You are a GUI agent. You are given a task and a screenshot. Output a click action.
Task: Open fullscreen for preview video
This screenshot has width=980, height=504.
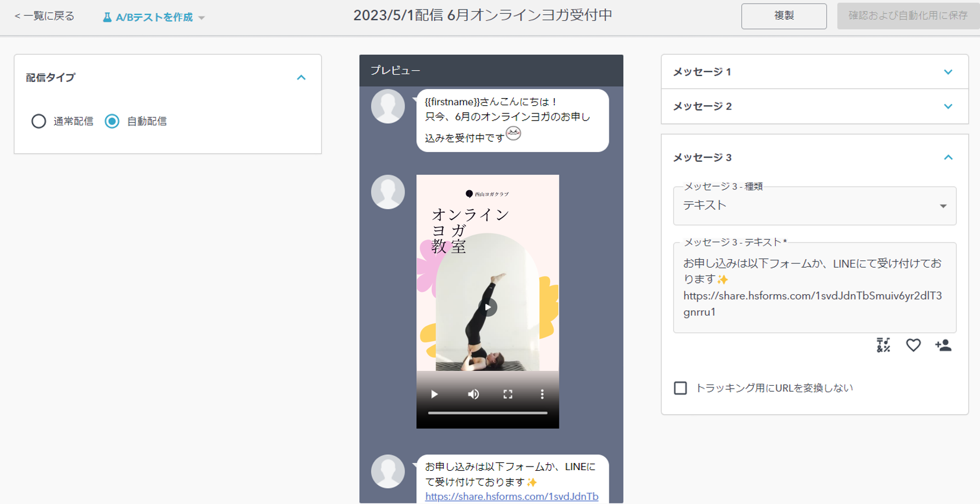click(x=508, y=394)
